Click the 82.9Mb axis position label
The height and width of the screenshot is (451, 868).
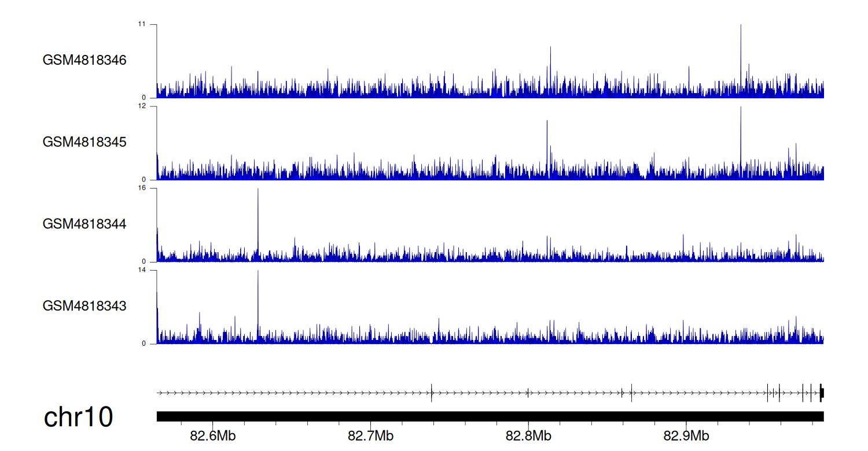tap(686, 435)
